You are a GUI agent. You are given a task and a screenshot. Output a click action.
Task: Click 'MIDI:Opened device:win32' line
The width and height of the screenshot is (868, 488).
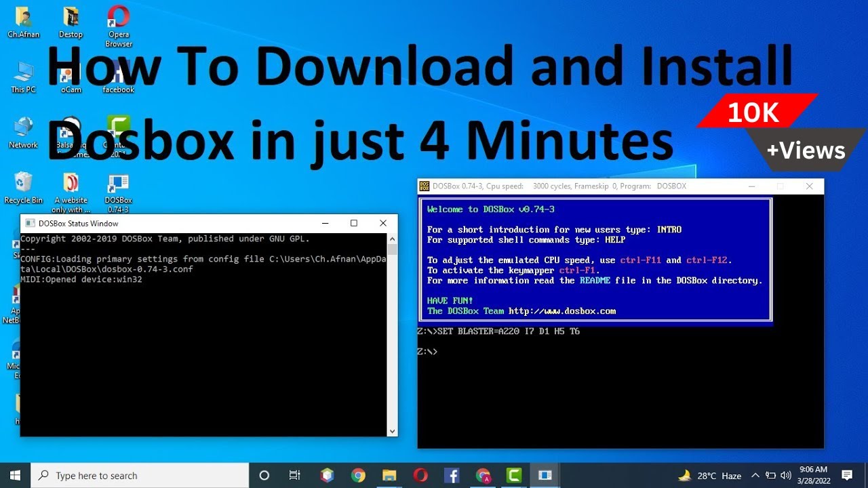pos(81,279)
